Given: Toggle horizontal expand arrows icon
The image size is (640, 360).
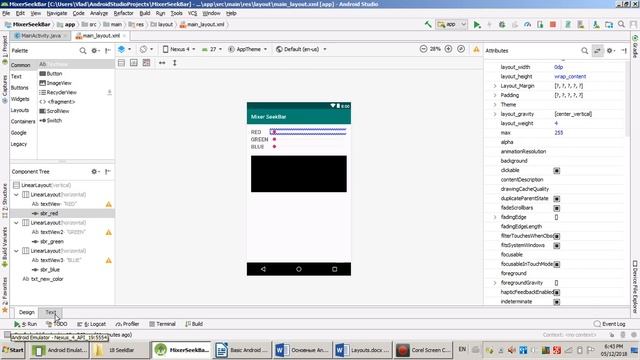Looking at the screenshot, I should [x=162, y=63].
